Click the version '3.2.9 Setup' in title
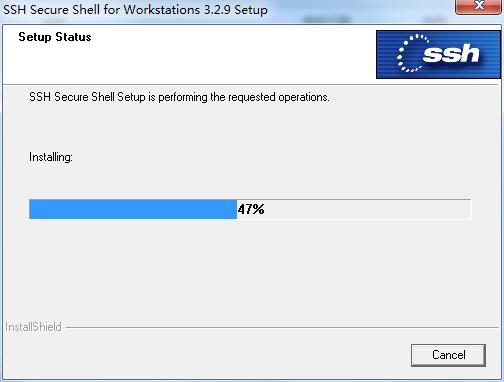 (236, 9)
